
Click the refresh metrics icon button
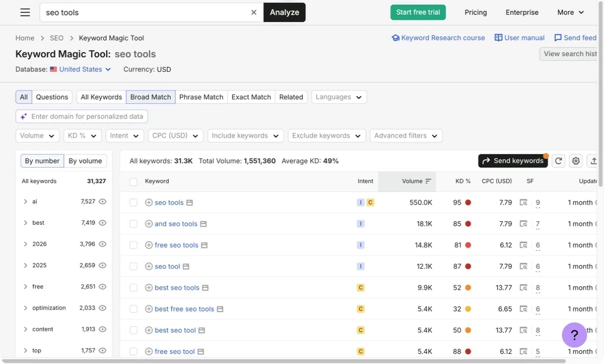coord(558,161)
